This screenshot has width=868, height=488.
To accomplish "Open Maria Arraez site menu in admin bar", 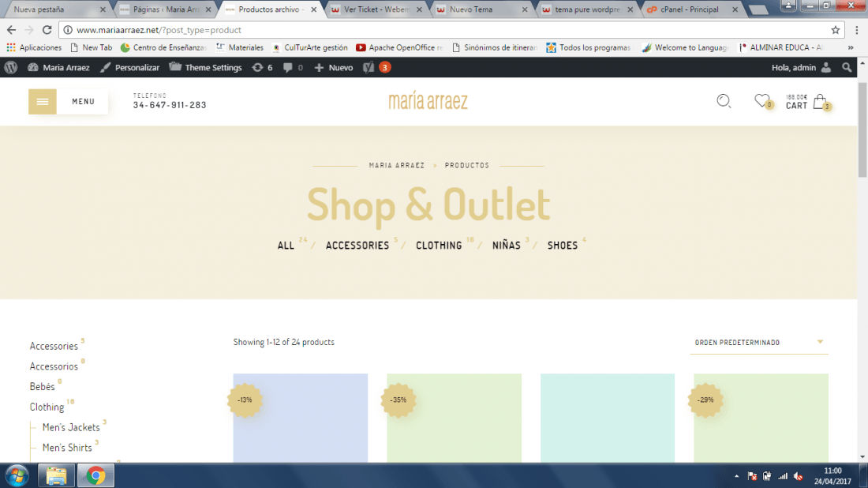I will [x=58, y=68].
